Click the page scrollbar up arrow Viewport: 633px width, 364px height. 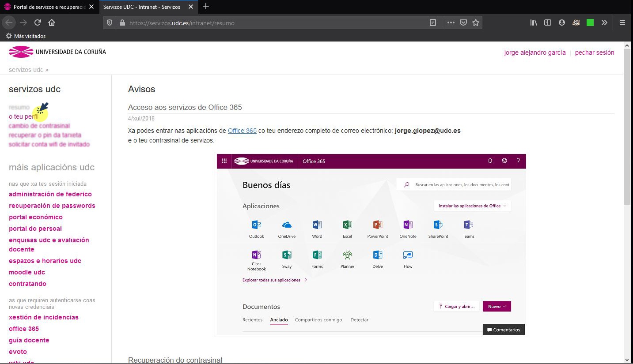coord(627,45)
